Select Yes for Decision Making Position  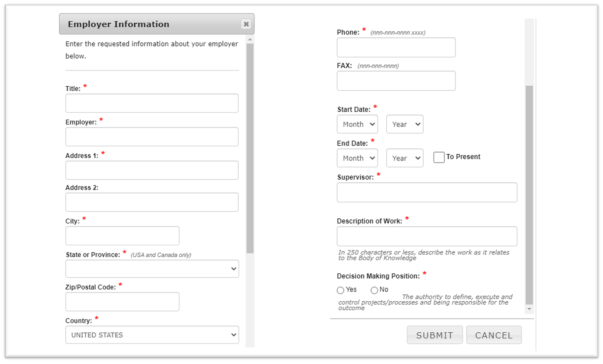tap(340, 290)
